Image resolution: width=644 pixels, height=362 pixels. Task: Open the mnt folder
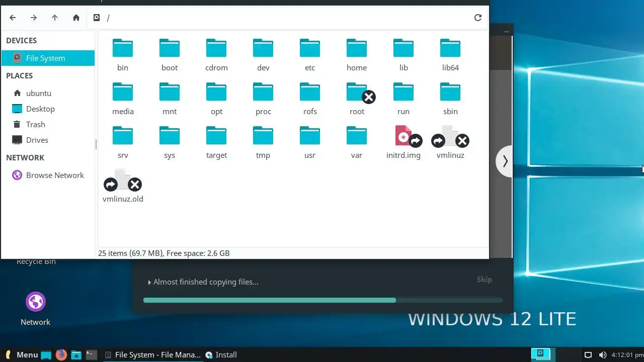pos(170,99)
